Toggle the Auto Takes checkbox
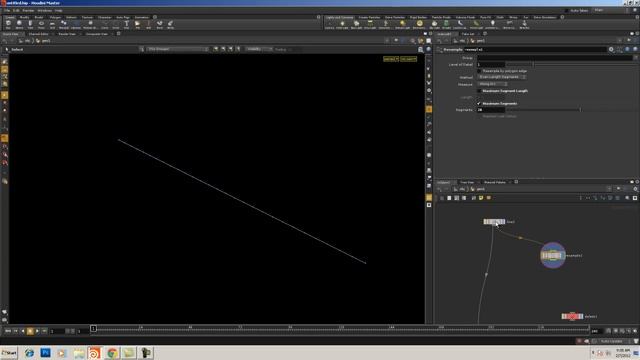 coord(567,11)
